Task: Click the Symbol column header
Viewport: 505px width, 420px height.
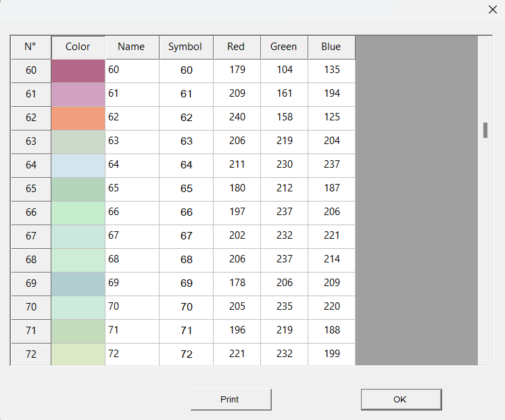Action: pyautogui.click(x=186, y=47)
